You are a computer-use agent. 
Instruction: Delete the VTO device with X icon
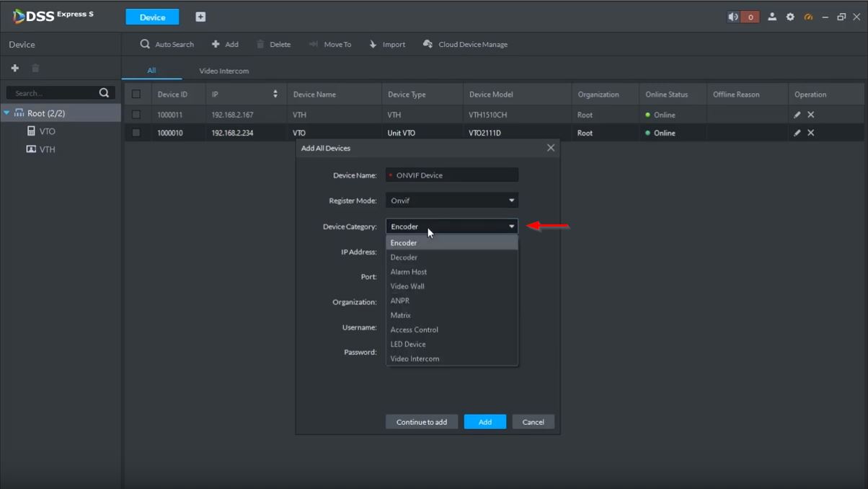[811, 133]
